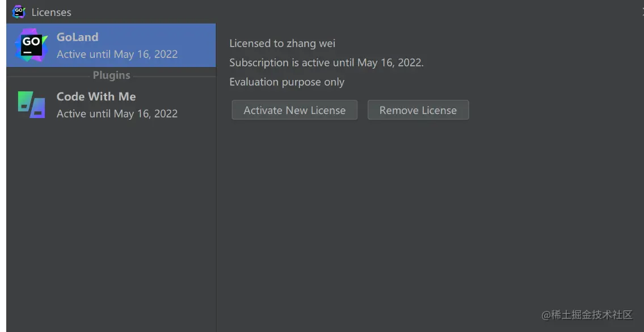Click the GoLand logo in the title bar
The image size is (644, 332).
[19, 12]
